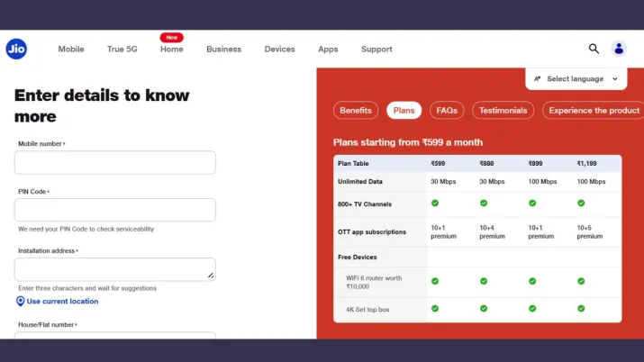The image size is (644, 362).
Task: Click 800+ TV Channels checkmark under ₹888
Action: pos(484,204)
